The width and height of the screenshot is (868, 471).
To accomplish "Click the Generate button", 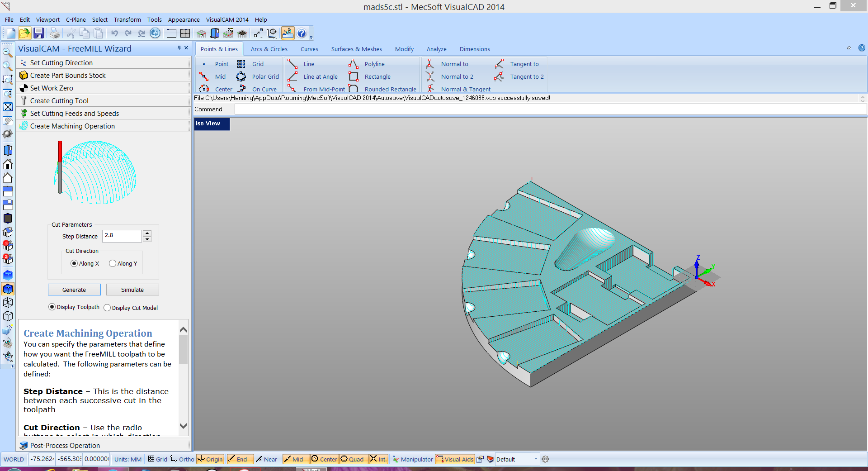I will 74,290.
